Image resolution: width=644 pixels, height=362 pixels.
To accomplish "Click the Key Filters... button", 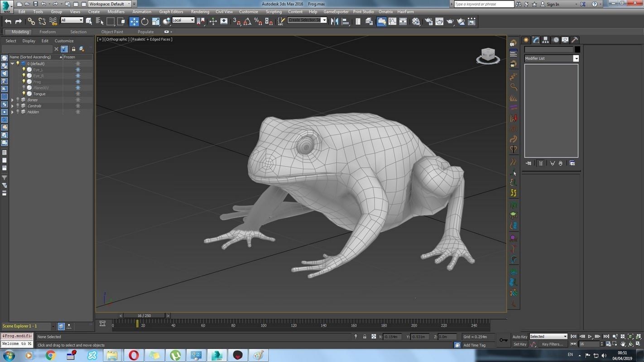I will [x=553, y=344].
